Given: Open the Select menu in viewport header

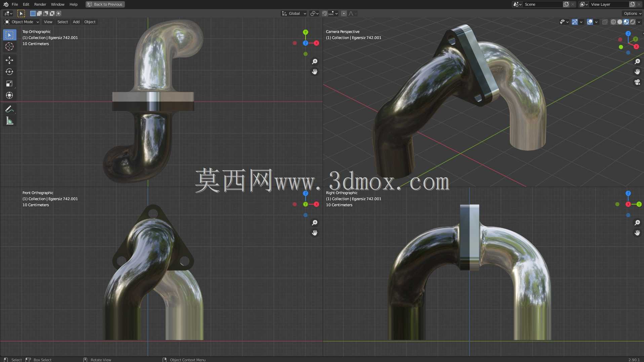Looking at the screenshot, I should click(x=63, y=22).
